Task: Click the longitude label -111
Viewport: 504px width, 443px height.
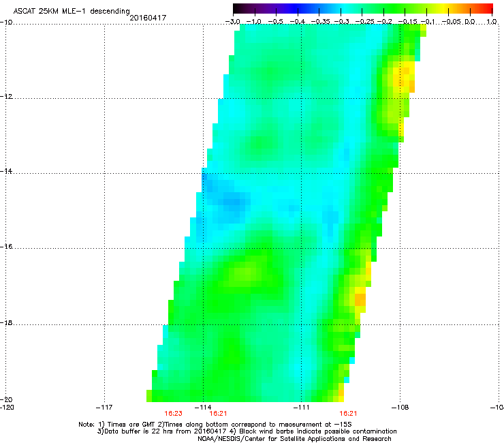Action: (x=301, y=408)
